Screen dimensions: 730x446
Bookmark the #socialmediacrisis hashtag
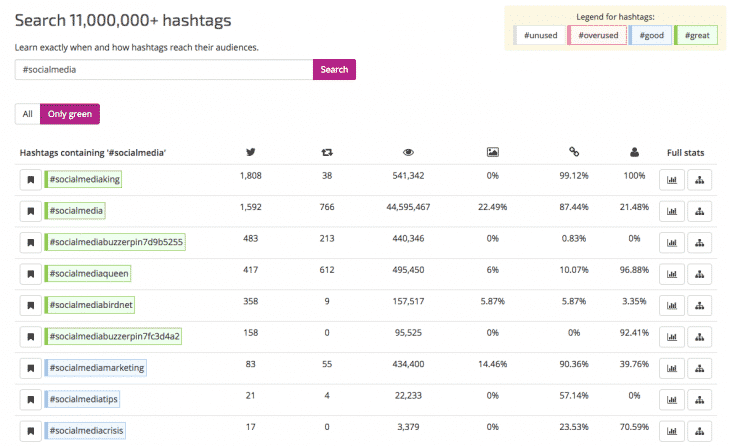coord(30,430)
